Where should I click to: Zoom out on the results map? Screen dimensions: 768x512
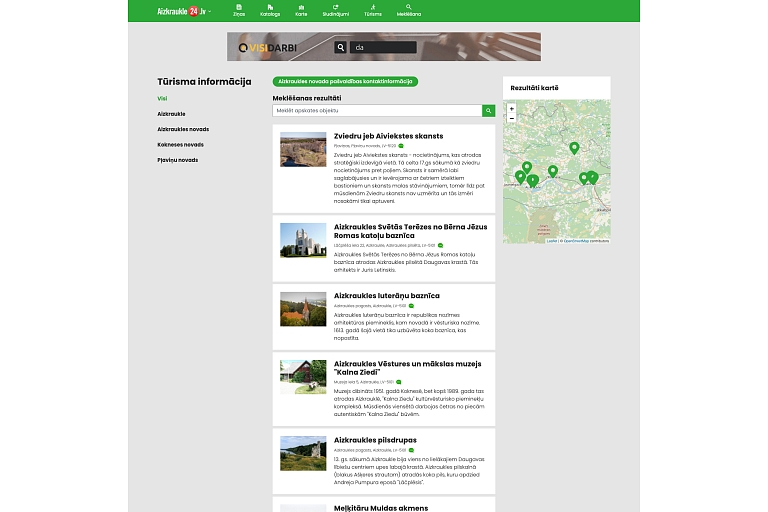click(512, 118)
